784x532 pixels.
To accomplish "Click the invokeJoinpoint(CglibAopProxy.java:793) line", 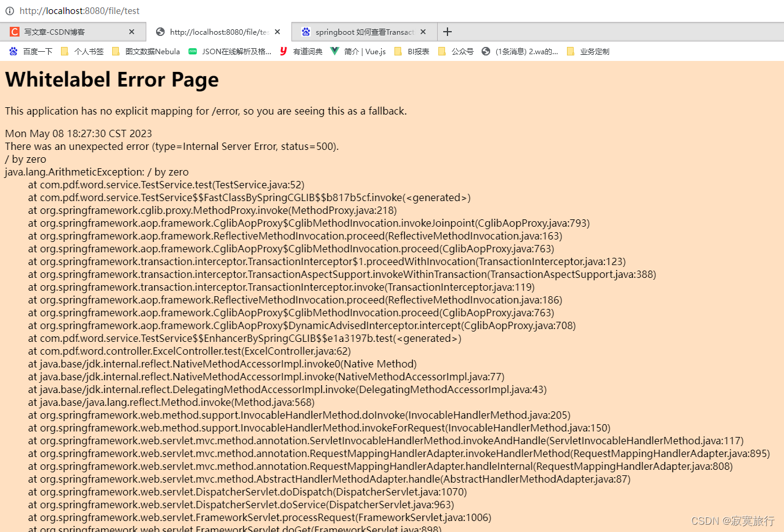I will (x=309, y=223).
